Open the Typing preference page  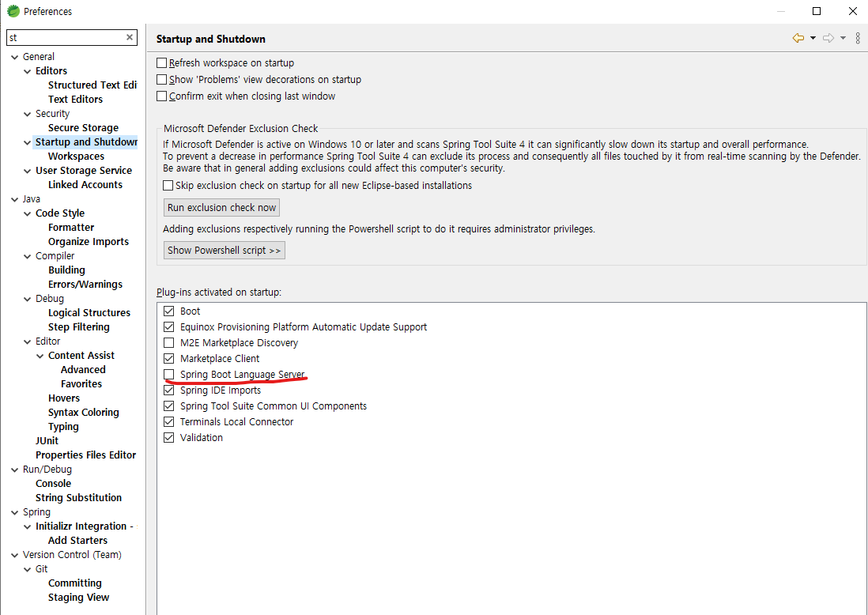click(x=63, y=426)
